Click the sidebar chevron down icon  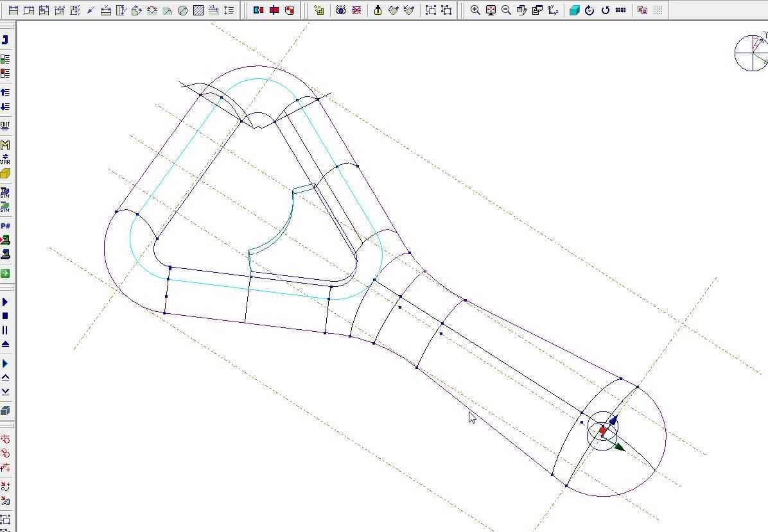(5, 391)
